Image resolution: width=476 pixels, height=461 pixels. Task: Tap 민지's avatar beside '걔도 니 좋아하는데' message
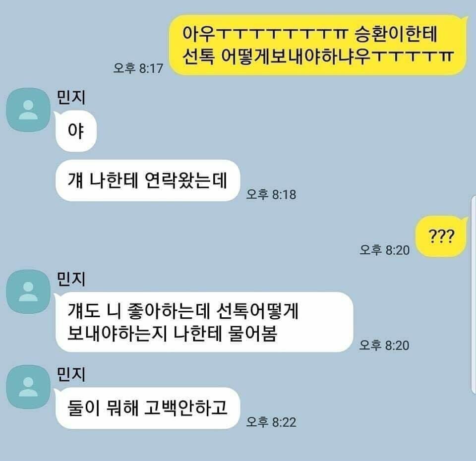(x=28, y=291)
